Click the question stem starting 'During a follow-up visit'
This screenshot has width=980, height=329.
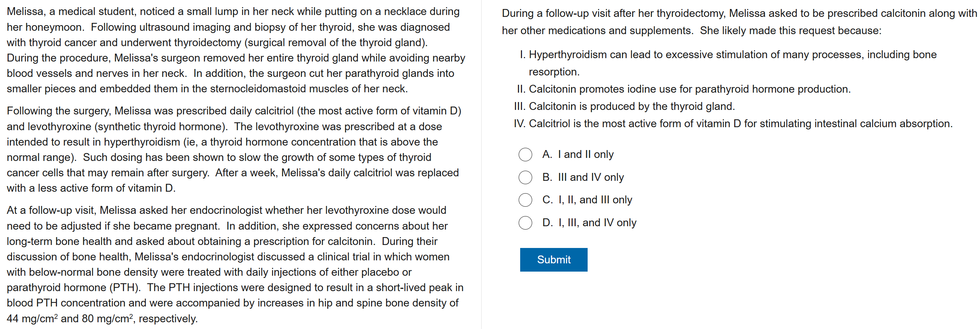pyautogui.click(x=738, y=22)
